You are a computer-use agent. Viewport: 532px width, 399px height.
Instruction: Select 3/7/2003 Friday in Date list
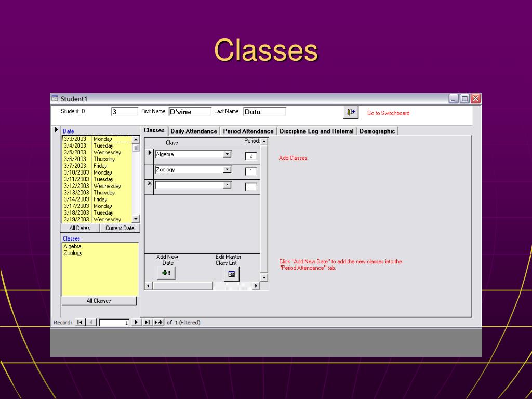click(x=97, y=166)
